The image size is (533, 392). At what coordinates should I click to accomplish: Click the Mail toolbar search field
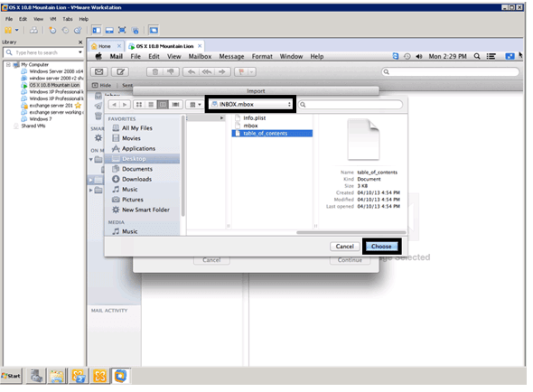tap(451, 71)
